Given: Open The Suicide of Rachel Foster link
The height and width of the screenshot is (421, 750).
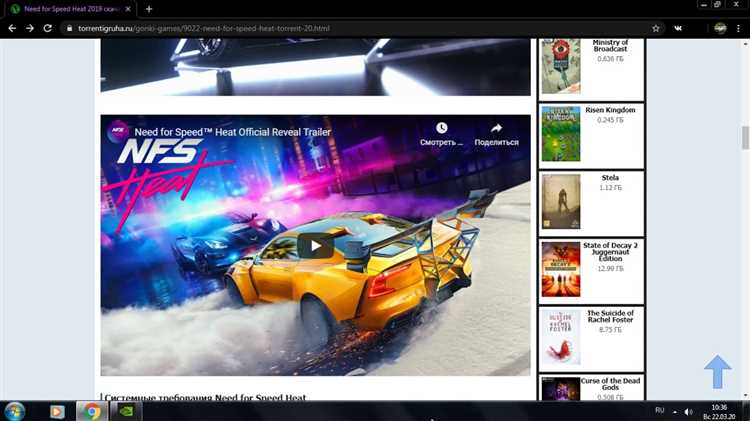Looking at the screenshot, I should click(x=610, y=316).
